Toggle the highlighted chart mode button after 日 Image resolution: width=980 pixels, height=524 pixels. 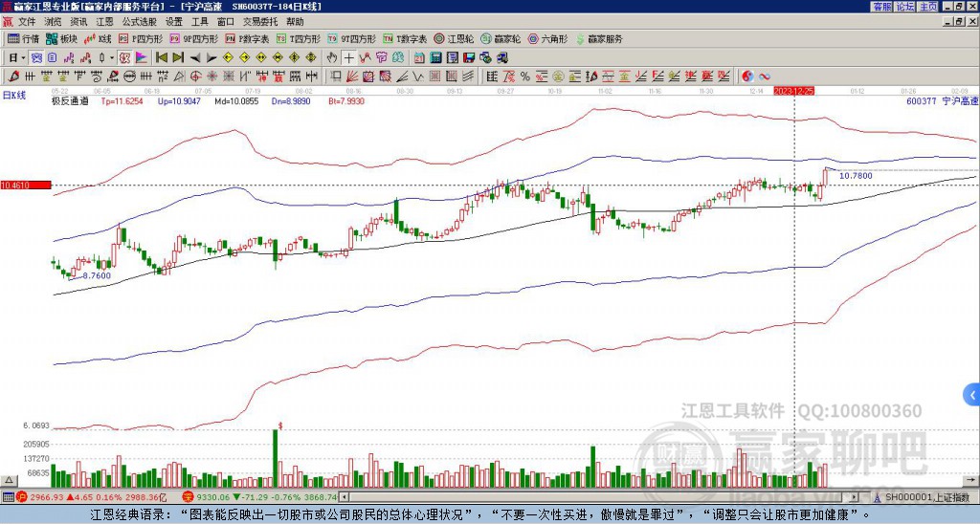click(36, 57)
